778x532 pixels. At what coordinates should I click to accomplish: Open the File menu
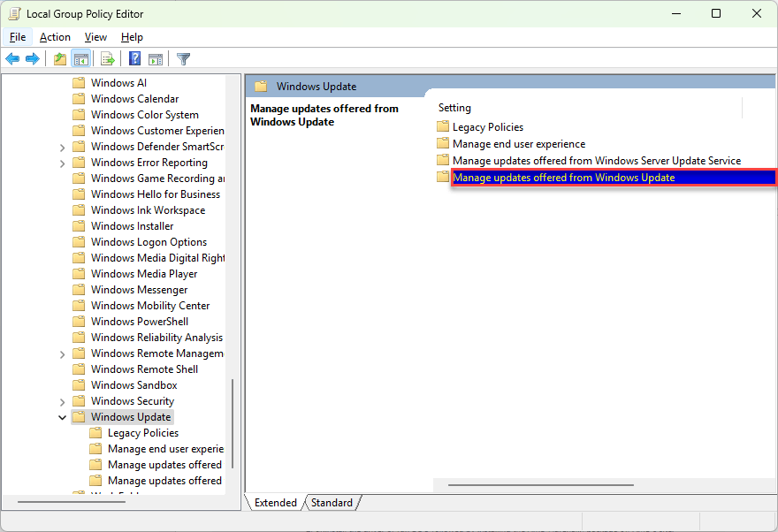[x=18, y=37]
